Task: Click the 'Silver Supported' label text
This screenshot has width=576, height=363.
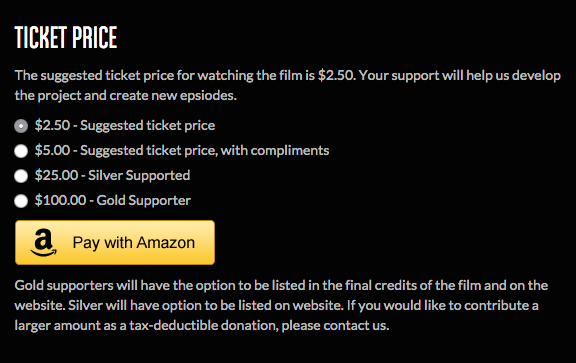Action: 139,176
